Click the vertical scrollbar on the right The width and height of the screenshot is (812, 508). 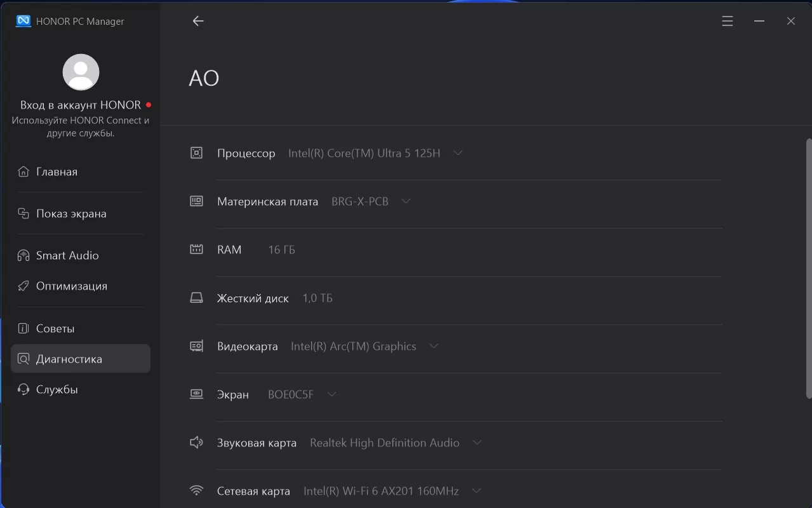point(808,268)
